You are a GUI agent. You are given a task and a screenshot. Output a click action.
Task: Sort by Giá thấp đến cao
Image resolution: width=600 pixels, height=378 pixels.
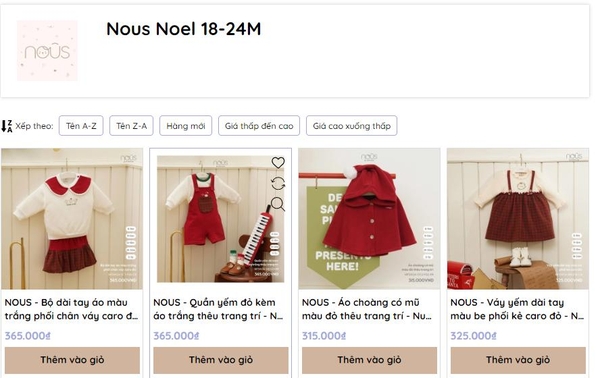(259, 126)
